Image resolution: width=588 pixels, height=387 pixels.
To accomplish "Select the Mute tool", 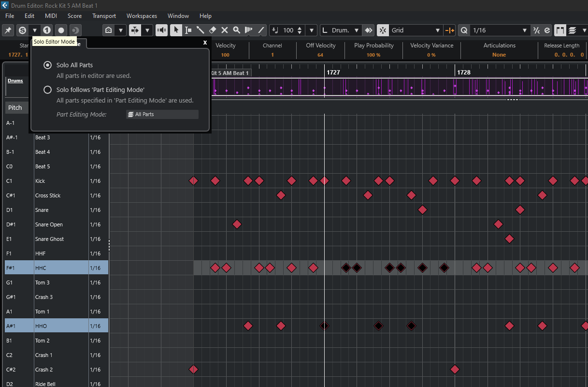I will [x=225, y=30].
